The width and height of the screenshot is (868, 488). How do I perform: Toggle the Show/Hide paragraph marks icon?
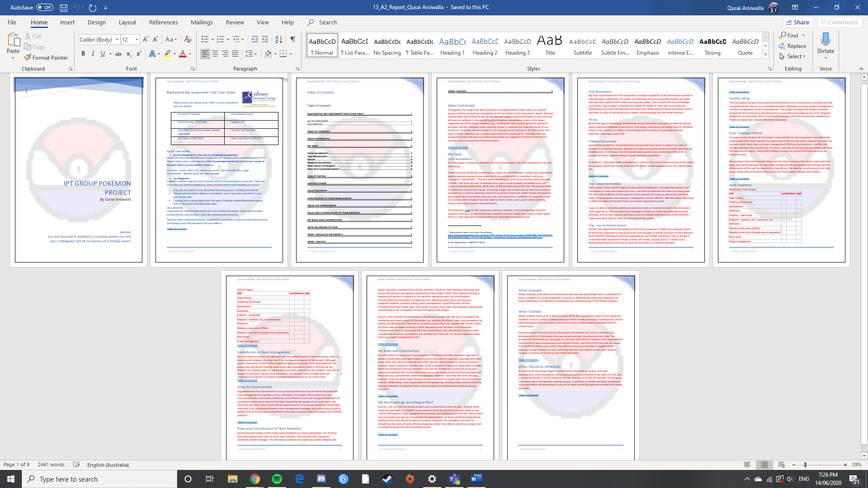(x=292, y=39)
